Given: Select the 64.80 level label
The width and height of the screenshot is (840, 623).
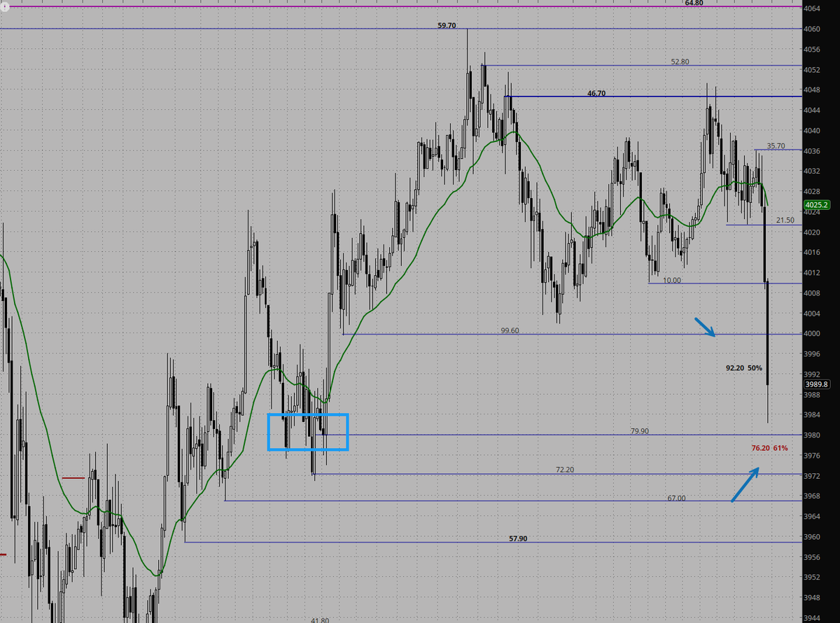Looking at the screenshot, I should tap(694, 3).
